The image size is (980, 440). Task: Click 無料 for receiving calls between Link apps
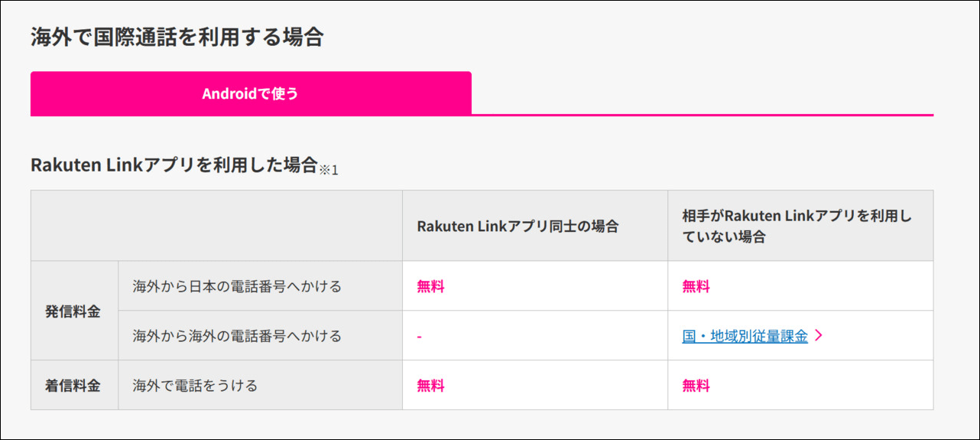430,385
